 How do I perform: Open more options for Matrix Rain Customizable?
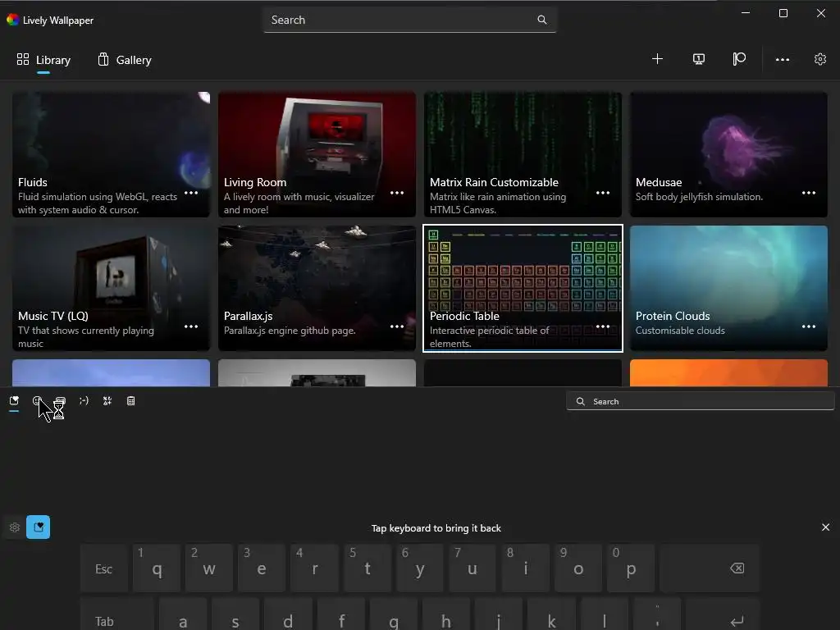(x=603, y=193)
